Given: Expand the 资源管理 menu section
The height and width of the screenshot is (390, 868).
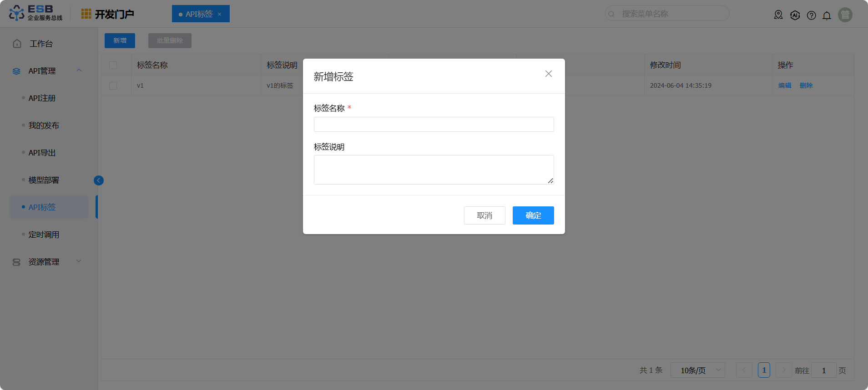Looking at the screenshot, I should [x=79, y=261].
